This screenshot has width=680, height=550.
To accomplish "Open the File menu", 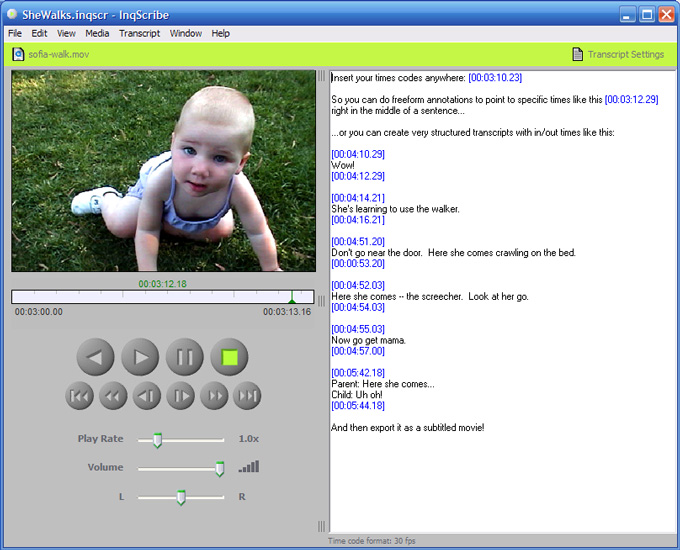I will tap(15, 33).
